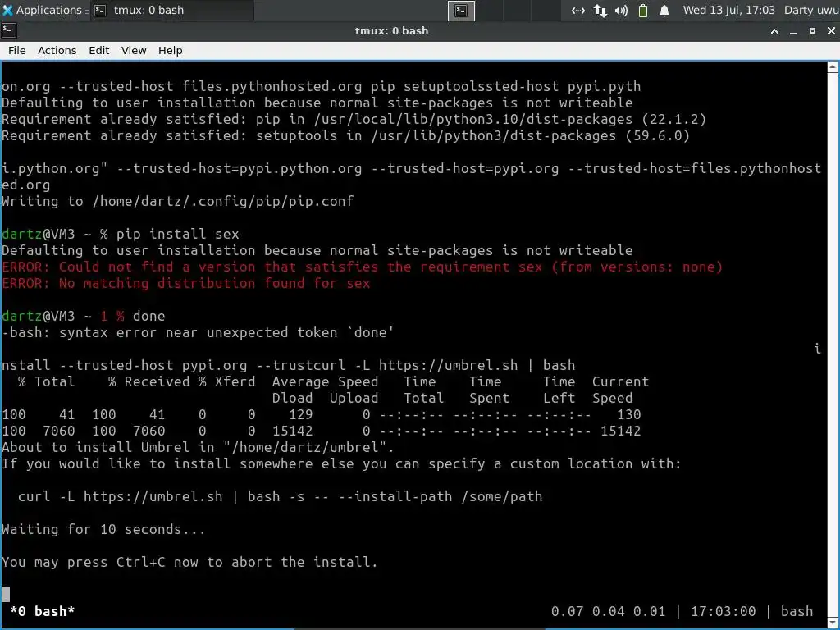
Task: Click the tmux status window *0 bash*
Action: tap(43, 610)
